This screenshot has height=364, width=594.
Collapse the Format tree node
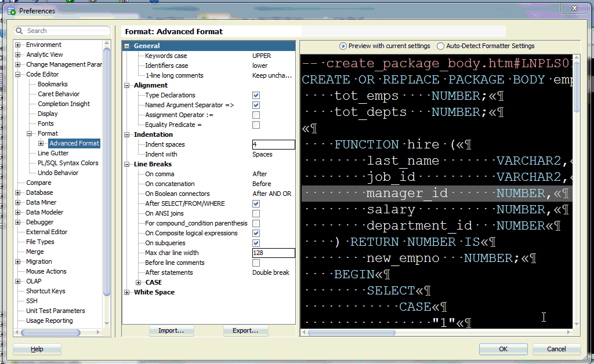pos(30,133)
